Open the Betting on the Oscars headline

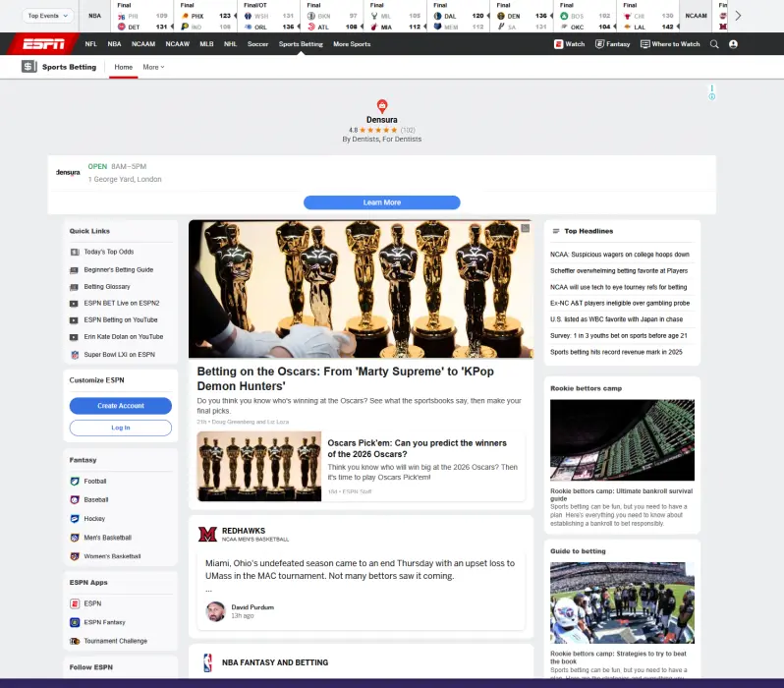click(346, 378)
